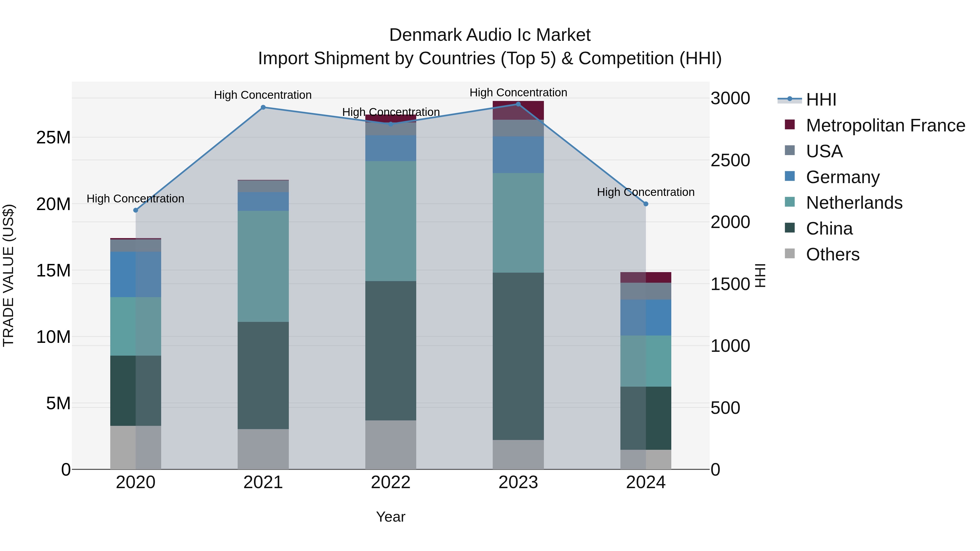Select the Others segment in 2021 bar
Screen dimensions: 980x551
pos(263,450)
